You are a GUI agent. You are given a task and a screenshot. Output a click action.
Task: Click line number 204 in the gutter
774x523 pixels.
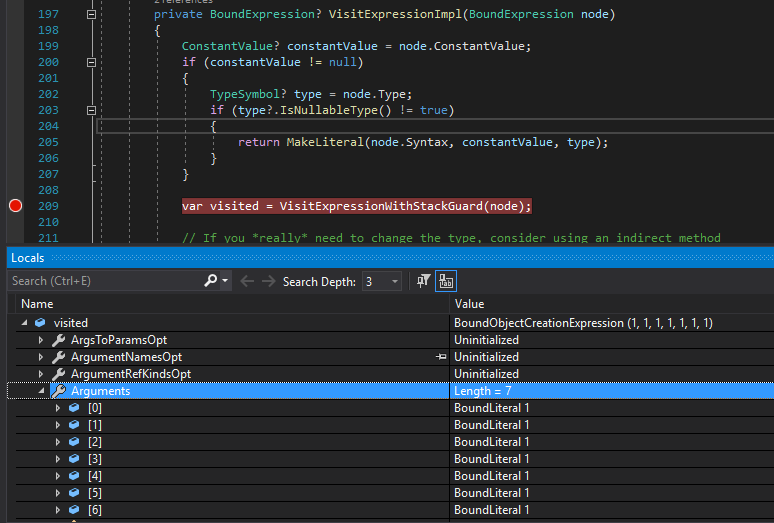coord(48,126)
